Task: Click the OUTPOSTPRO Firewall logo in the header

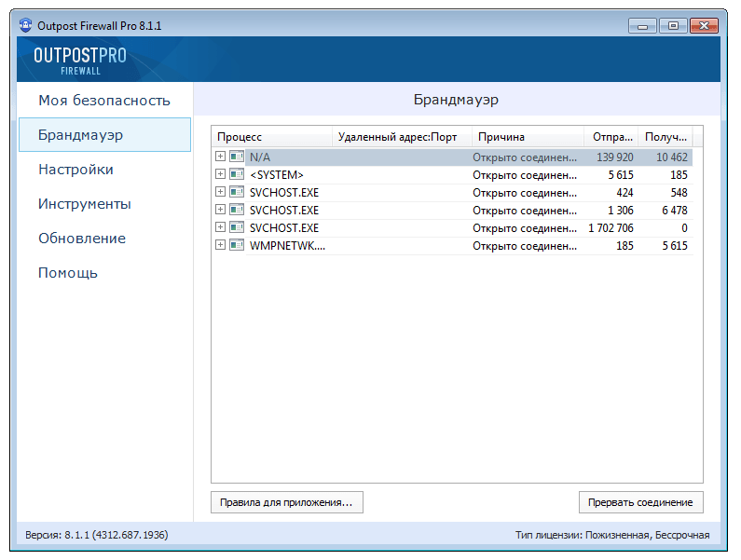Action: [80, 61]
